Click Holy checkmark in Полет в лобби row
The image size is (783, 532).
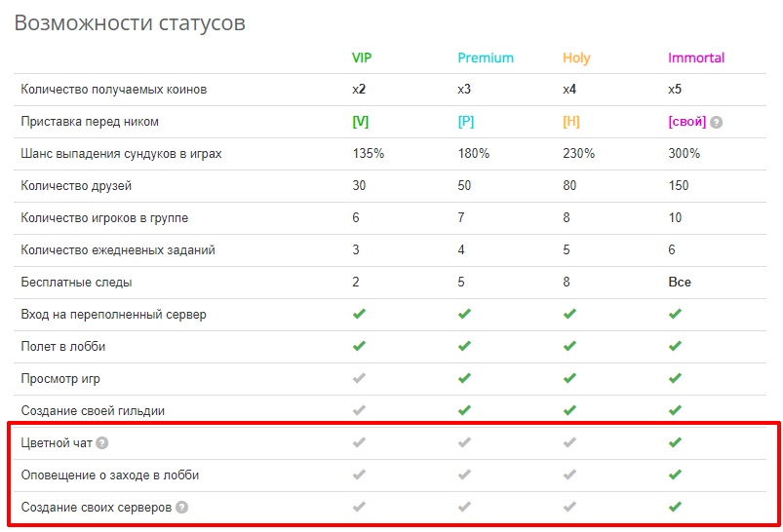569,347
